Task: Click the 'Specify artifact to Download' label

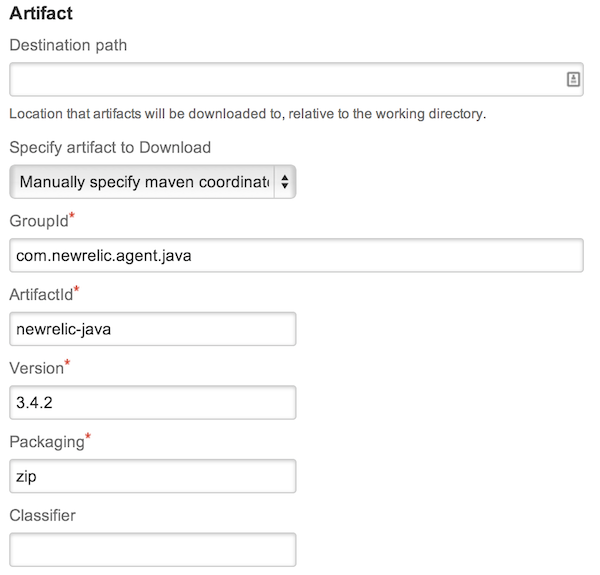Action: [110, 148]
